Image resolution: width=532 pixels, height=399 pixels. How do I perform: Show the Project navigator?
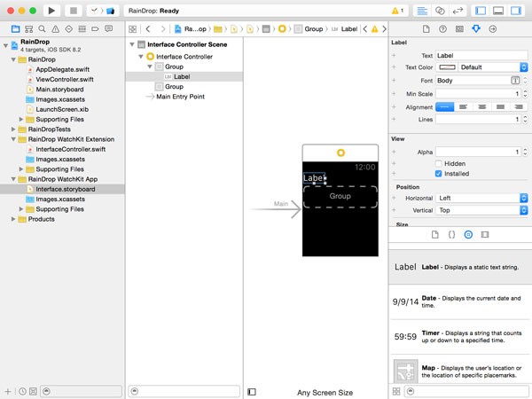tap(15, 29)
